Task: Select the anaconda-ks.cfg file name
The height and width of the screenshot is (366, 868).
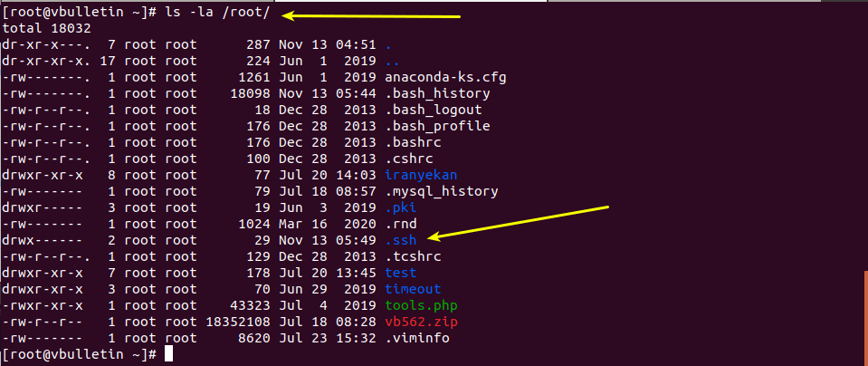Action: (445, 77)
